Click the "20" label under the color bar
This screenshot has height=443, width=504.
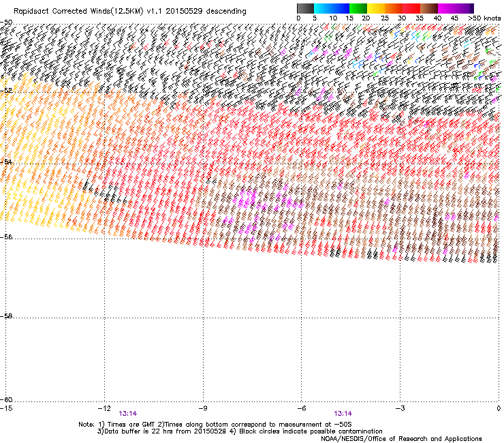pos(366,18)
